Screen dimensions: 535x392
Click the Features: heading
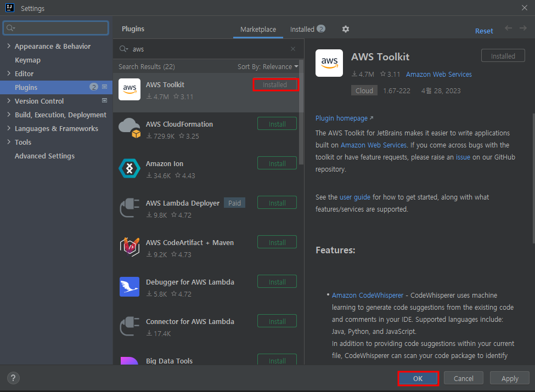[335, 250]
